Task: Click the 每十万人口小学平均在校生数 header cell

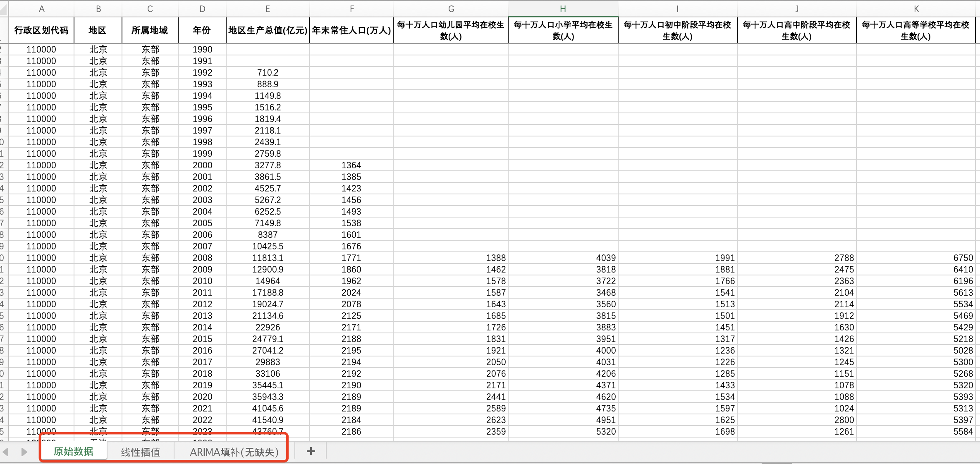Action: click(x=563, y=30)
